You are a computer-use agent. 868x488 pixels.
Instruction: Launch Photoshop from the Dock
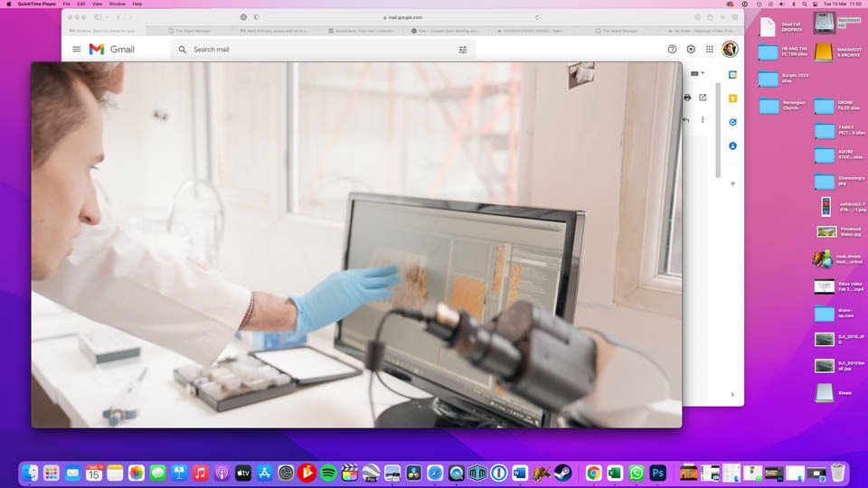pos(657,473)
